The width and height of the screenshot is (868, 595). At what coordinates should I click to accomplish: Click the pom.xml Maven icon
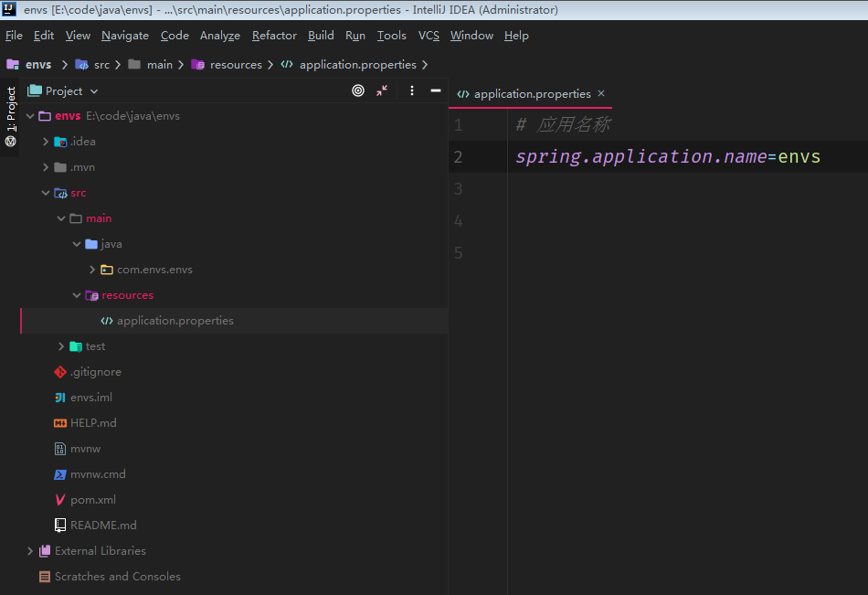click(60, 500)
